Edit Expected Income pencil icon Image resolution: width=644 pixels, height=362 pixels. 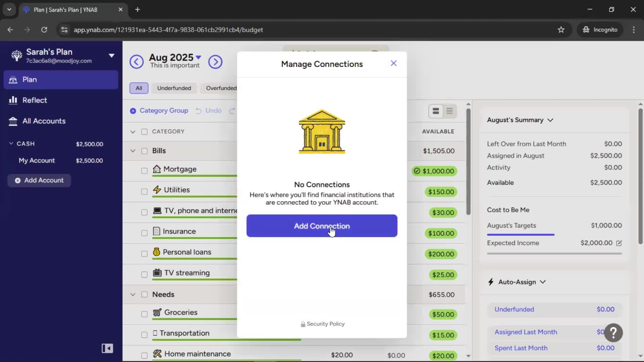pos(619,243)
